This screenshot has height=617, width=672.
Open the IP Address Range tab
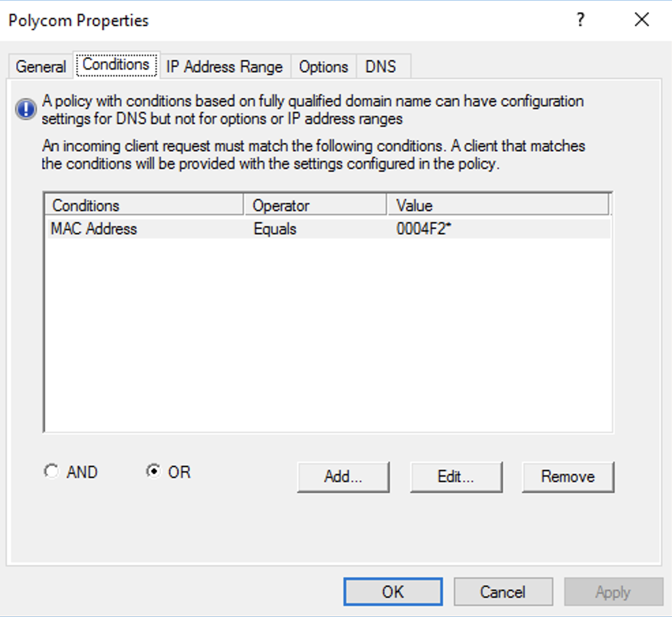click(x=225, y=66)
